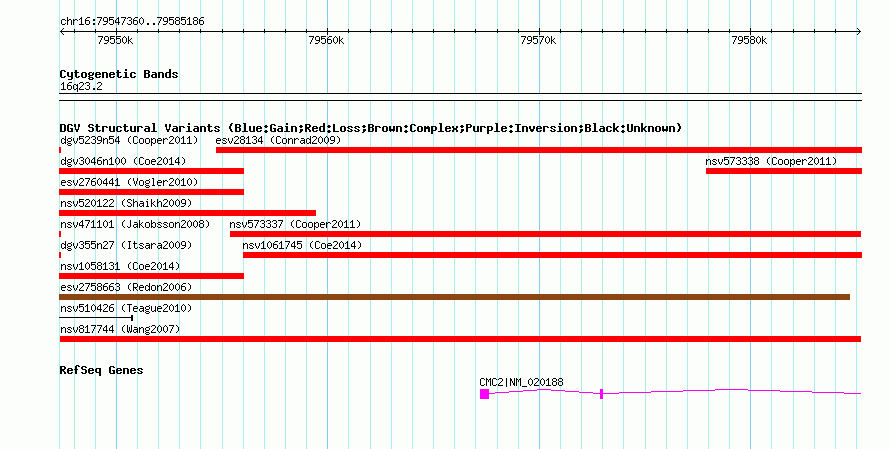
Task: Click the chr16:79547360..79585186 coordinates label
Action: (132, 21)
